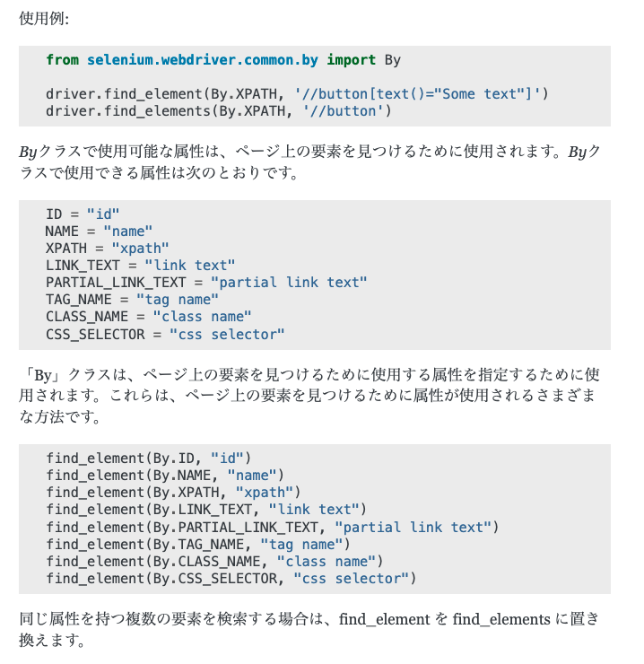Click the find_element(By.XPATH, "xpath") line
Screen dimensions: 644x664
pyautogui.click(x=173, y=492)
